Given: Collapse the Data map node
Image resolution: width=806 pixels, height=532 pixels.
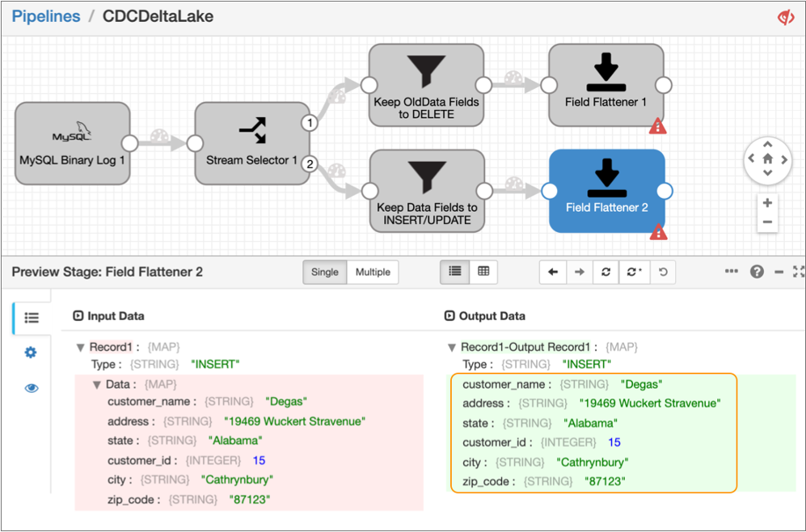Looking at the screenshot, I should click(x=97, y=385).
